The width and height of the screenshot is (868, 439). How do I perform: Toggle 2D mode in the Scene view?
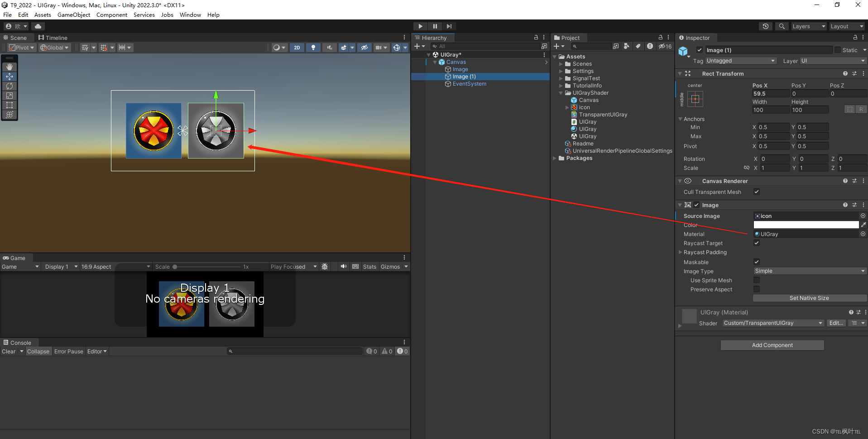(x=297, y=47)
